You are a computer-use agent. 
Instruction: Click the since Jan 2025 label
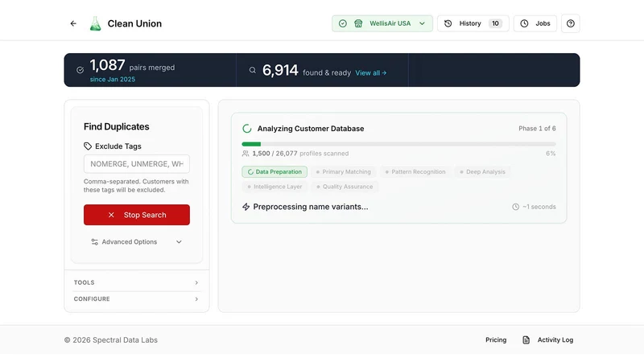pyautogui.click(x=113, y=79)
